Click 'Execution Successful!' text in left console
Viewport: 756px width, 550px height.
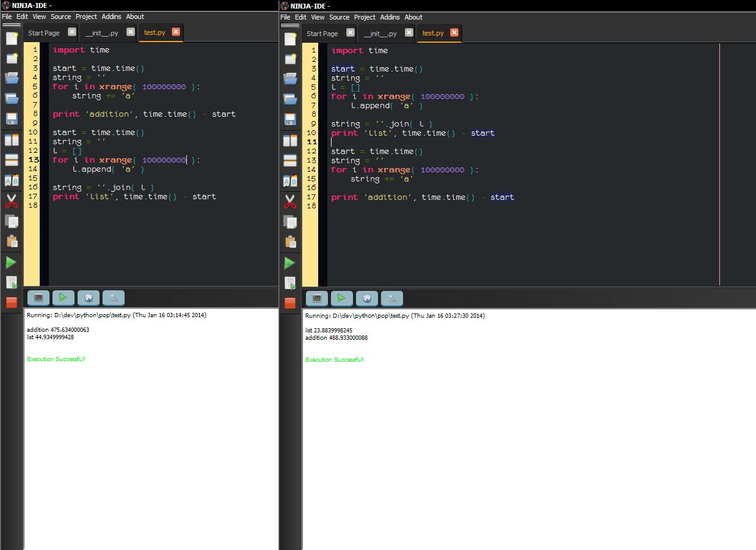coord(56,359)
